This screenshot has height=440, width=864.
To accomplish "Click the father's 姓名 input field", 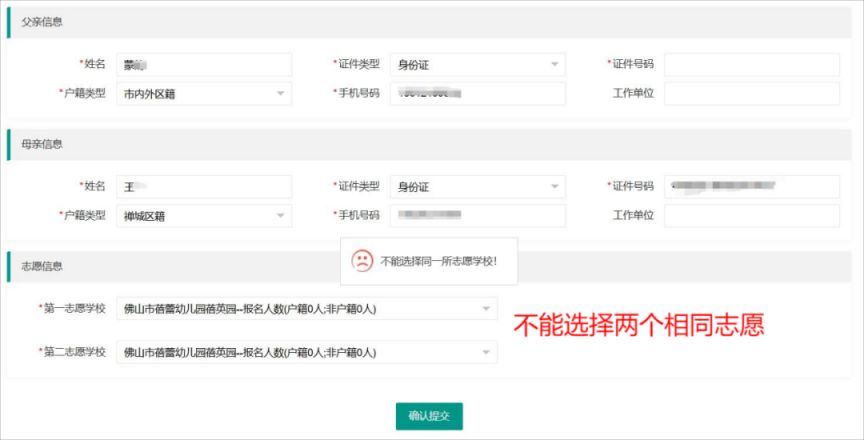I will [204, 64].
